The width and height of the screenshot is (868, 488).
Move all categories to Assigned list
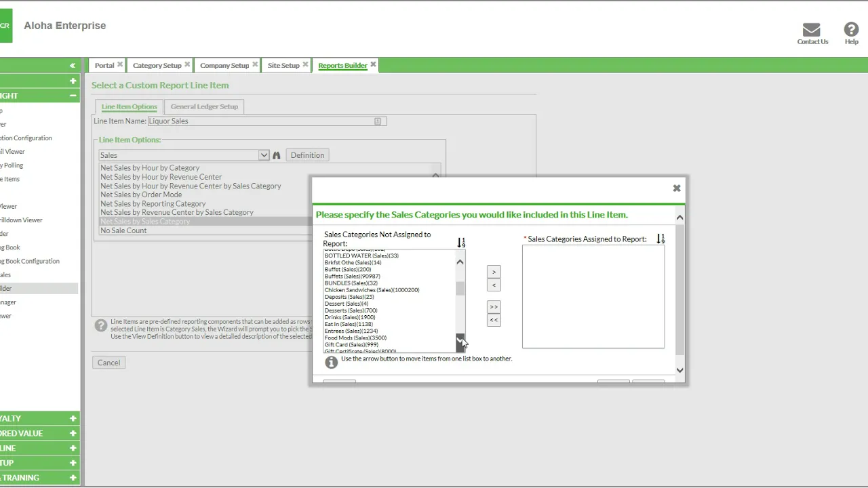click(494, 307)
